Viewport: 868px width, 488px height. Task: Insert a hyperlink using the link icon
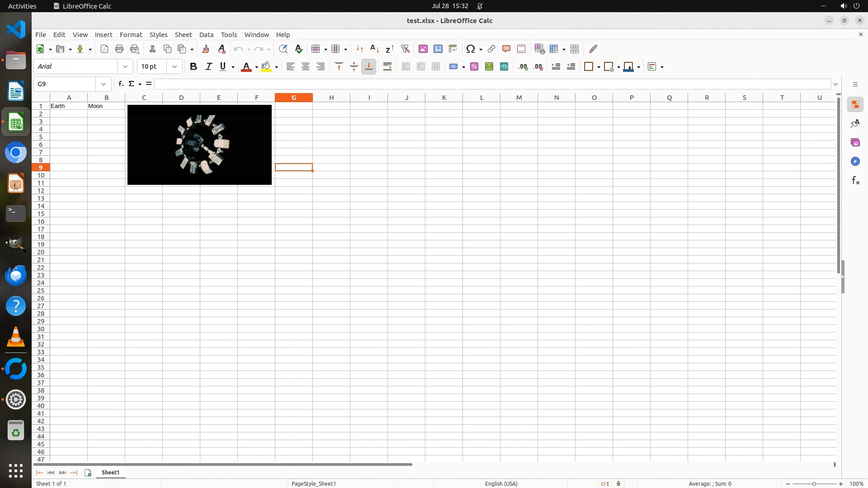[x=491, y=49]
